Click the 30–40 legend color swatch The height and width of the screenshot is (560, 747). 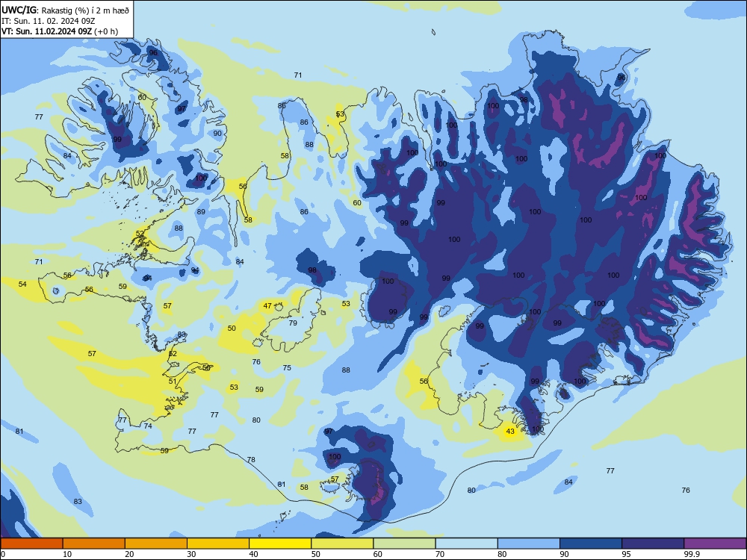click(x=218, y=544)
